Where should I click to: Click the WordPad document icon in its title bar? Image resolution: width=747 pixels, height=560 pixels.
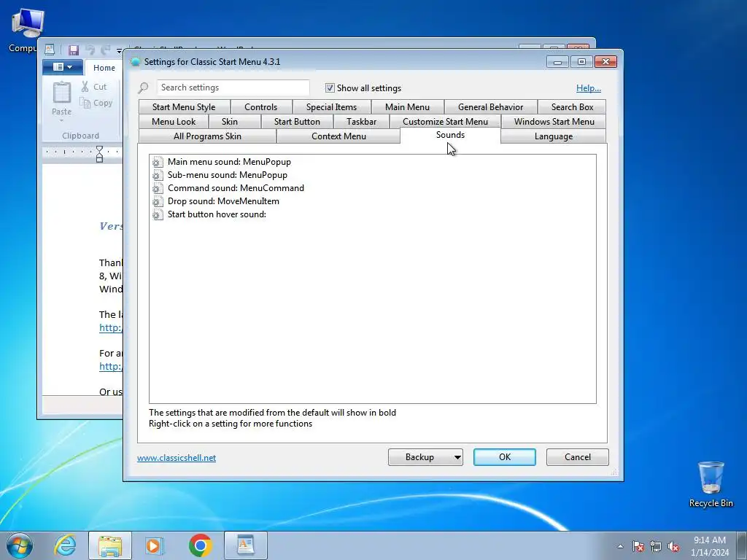coord(50,49)
